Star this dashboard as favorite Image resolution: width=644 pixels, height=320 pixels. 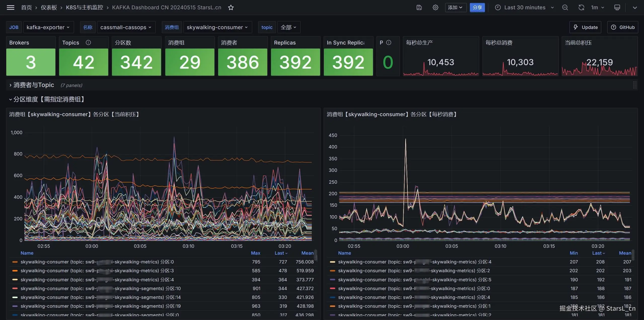[x=231, y=8]
